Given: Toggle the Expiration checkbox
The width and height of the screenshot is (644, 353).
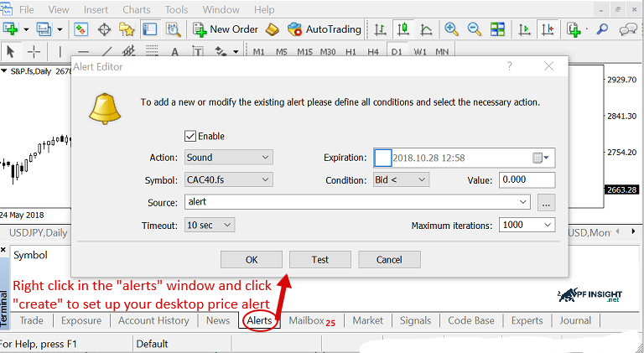Looking at the screenshot, I should (382, 158).
